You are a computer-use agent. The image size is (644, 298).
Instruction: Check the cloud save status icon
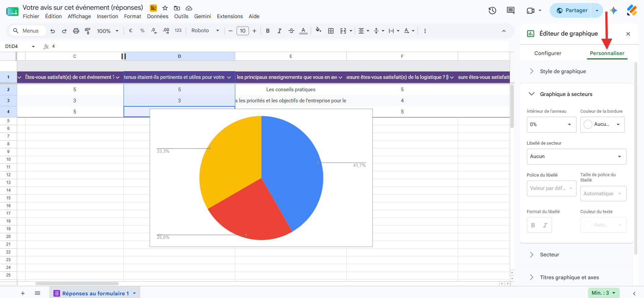[189, 8]
